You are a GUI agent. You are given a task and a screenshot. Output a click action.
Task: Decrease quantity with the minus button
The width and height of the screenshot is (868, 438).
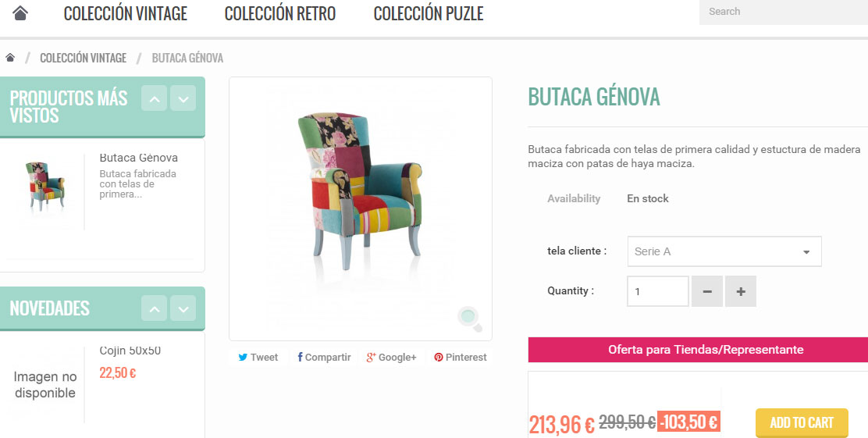707,291
